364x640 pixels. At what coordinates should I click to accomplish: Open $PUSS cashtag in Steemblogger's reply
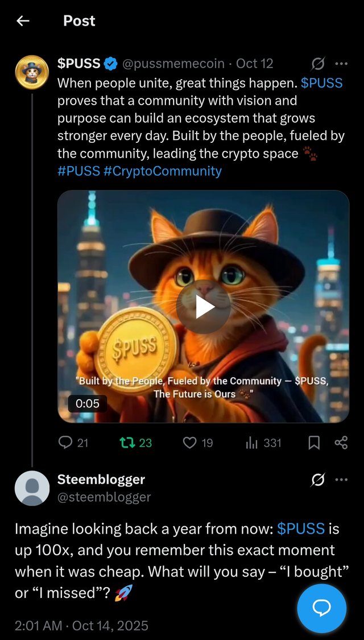pos(301,529)
